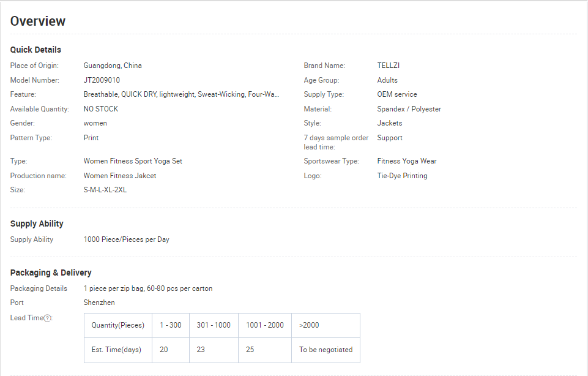Click the Tie-Dye Printing logo value
Screen dimensions: 588x376
coord(402,176)
